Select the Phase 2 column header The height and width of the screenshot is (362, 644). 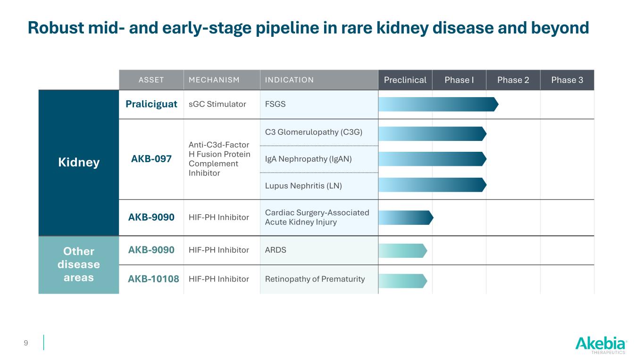pos(513,80)
